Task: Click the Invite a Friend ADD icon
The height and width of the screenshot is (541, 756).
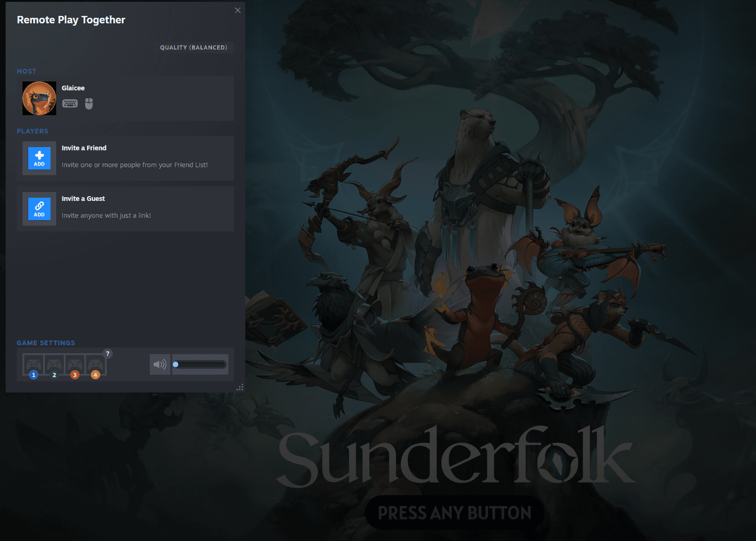Action: pos(39,158)
